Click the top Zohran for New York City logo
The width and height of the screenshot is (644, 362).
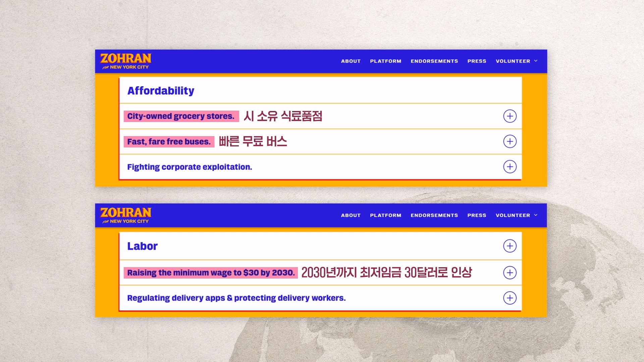pos(126,61)
